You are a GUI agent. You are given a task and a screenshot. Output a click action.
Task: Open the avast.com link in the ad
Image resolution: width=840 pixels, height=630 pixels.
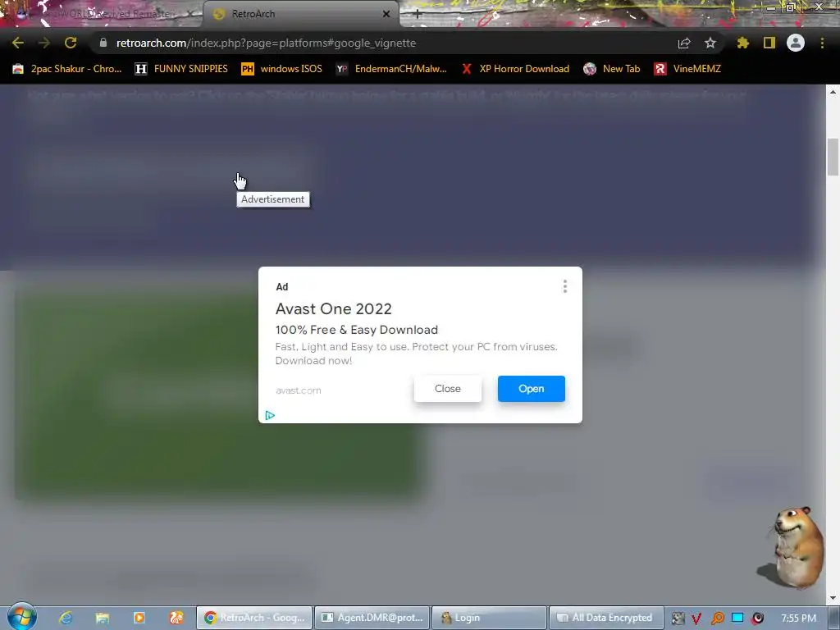pyautogui.click(x=299, y=390)
